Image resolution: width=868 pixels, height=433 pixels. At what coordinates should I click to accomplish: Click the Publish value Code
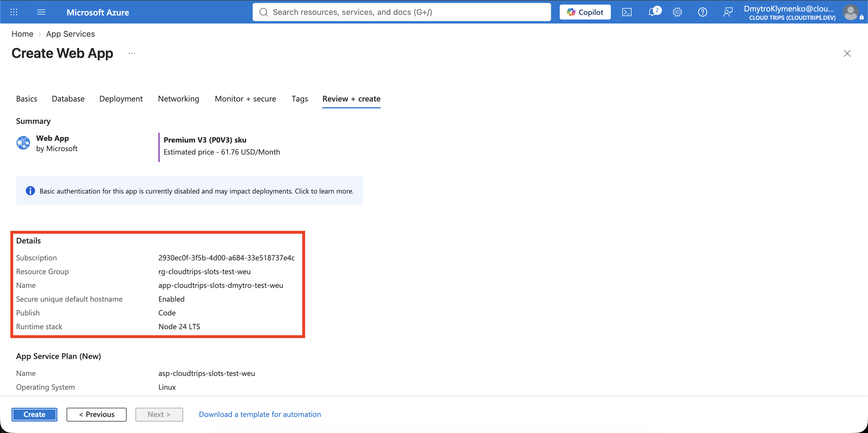(167, 313)
